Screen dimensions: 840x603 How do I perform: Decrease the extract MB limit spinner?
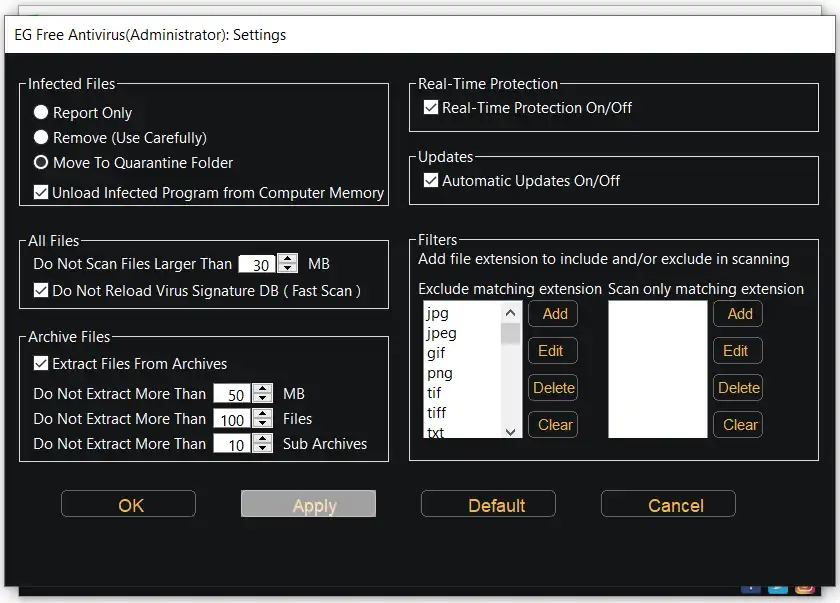262,398
